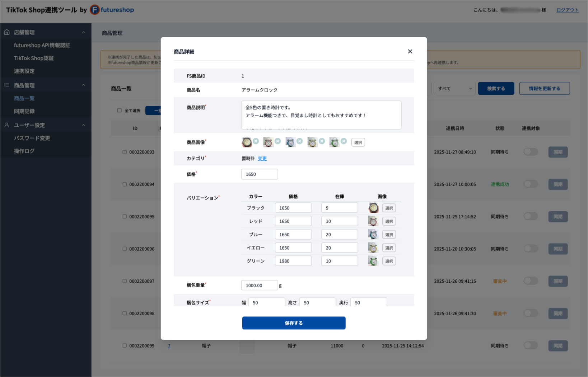The width and height of the screenshot is (588, 377).
Task: Delete the third product image via X
Action: click(x=300, y=141)
